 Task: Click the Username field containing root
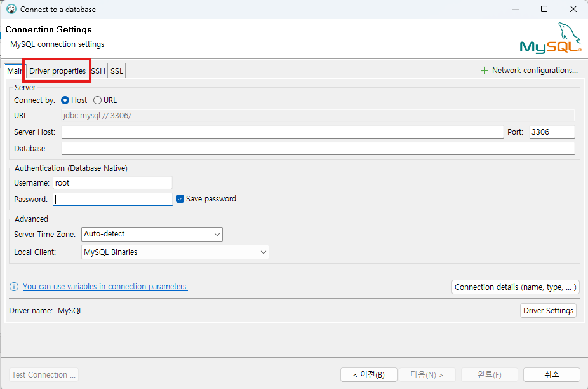[x=112, y=183]
